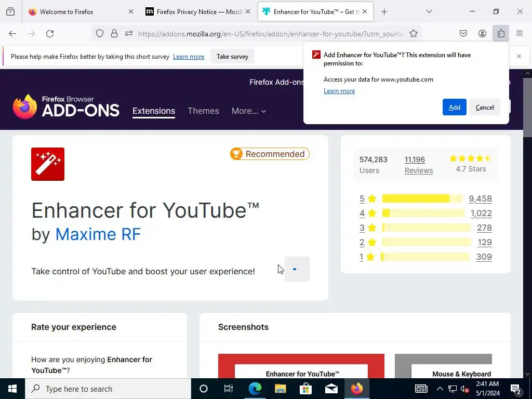The width and height of the screenshot is (532, 399).
Task: Select the Enhancer for YouTube tab
Action: coord(315,11)
